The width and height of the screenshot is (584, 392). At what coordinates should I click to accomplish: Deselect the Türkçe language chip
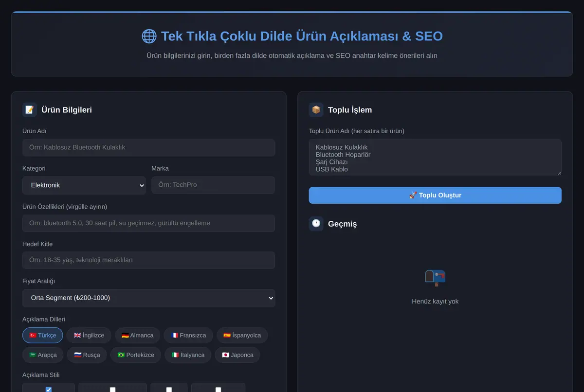43,335
